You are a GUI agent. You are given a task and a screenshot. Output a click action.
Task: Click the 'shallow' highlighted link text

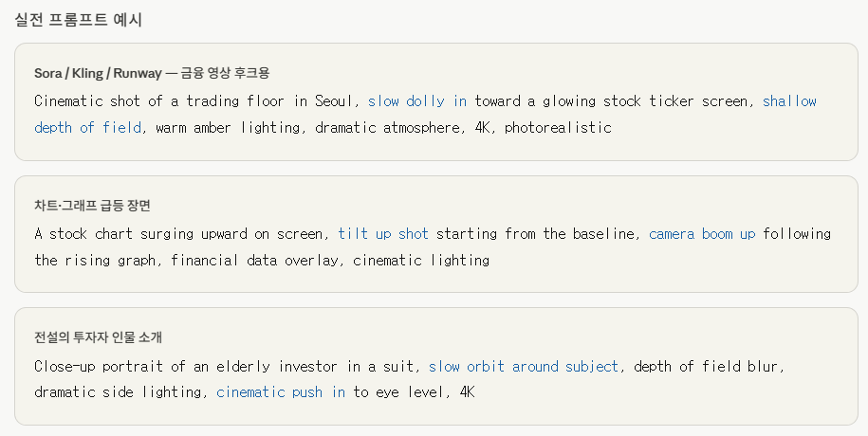click(x=789, y=101)
